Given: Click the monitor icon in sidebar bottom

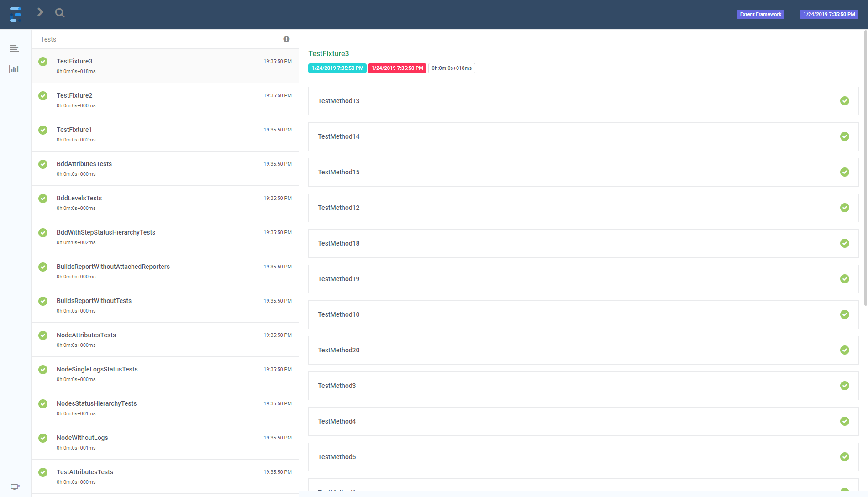Looking at the screenshot, I should (15, 487).
